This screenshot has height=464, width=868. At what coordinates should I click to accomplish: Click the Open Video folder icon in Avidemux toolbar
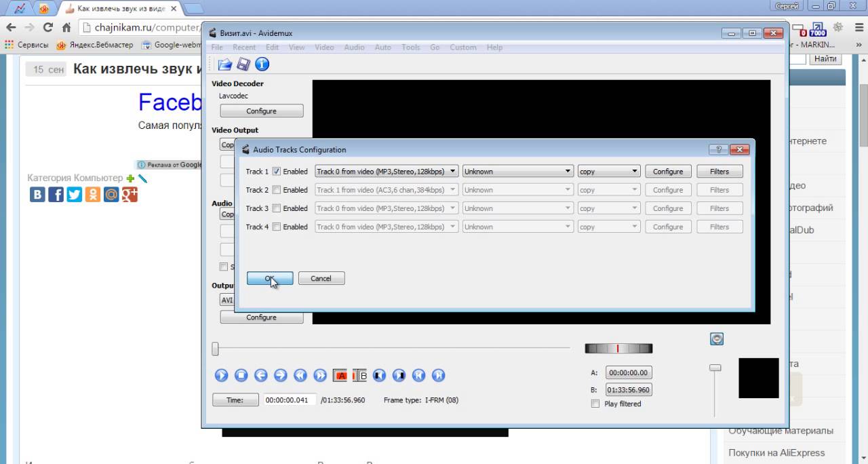coord(224,64)
